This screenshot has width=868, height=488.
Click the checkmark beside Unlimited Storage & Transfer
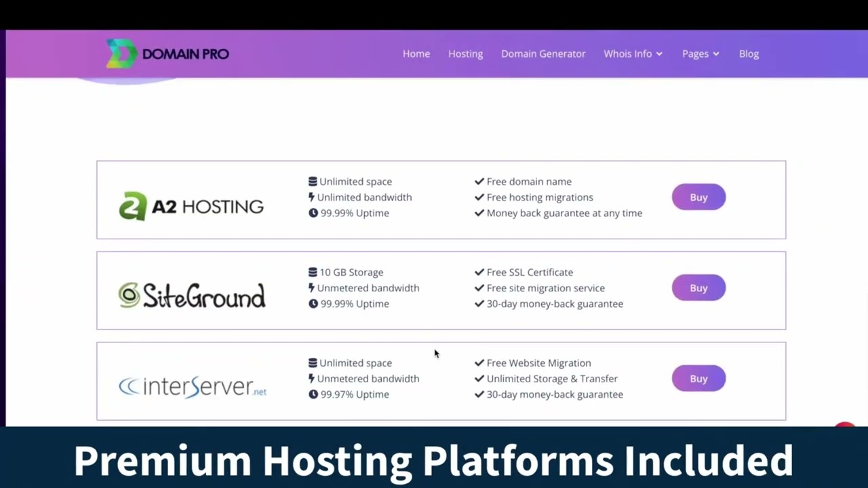tap(479, 379)
